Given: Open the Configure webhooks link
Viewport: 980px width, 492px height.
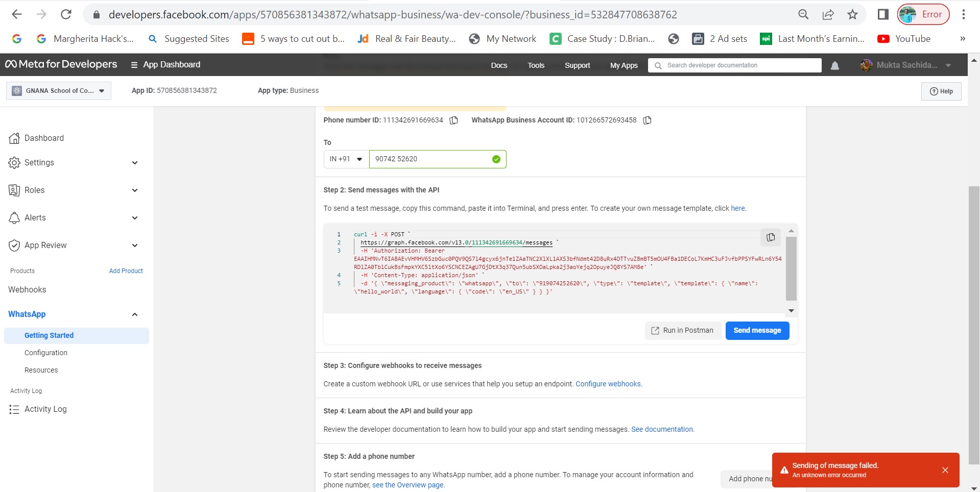Looking at the screenshot, I should click(x=609, y=384).
